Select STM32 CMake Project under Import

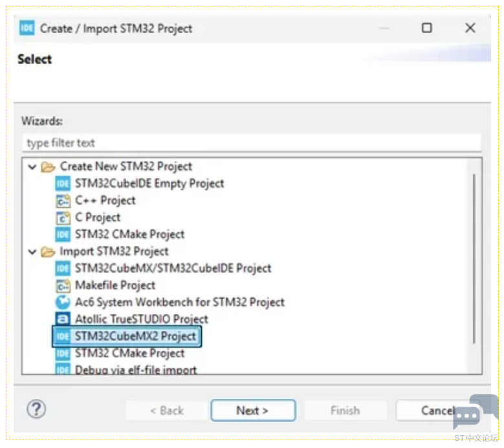129,353
